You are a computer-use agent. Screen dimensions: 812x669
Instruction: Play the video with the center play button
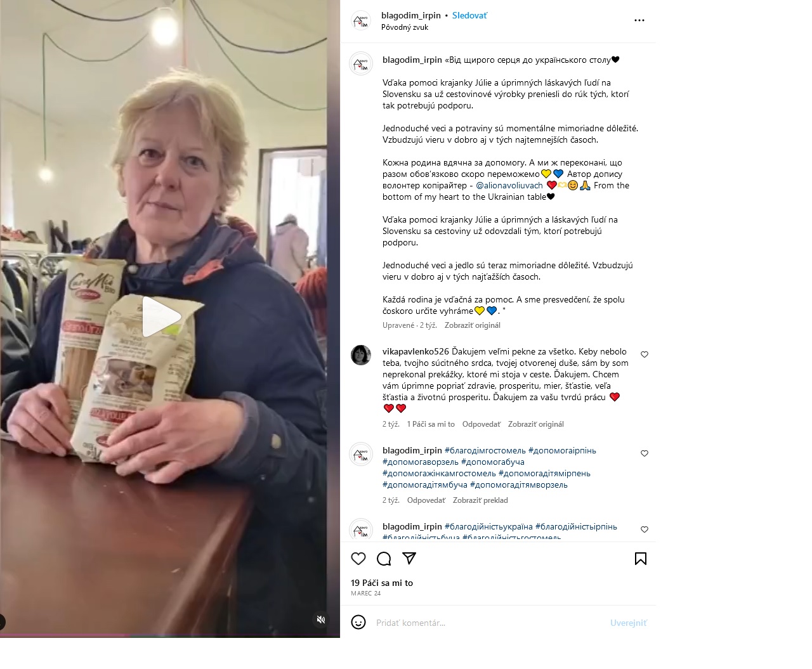tap(161, 316)
